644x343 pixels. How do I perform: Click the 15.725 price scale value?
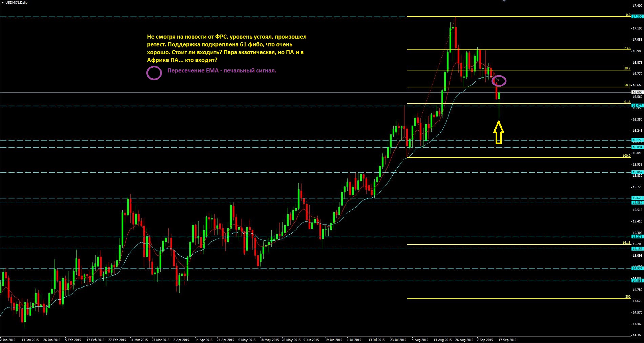click(638, 187)
